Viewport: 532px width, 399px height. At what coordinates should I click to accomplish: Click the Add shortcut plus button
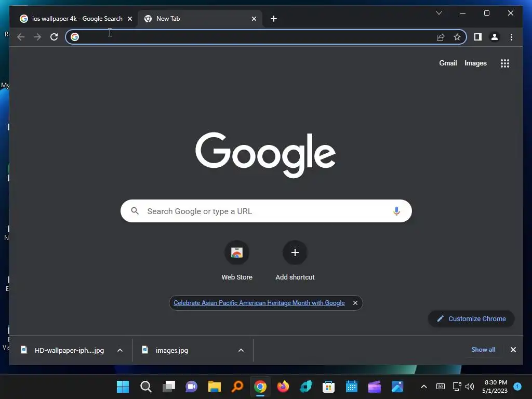tap(295, 252)
